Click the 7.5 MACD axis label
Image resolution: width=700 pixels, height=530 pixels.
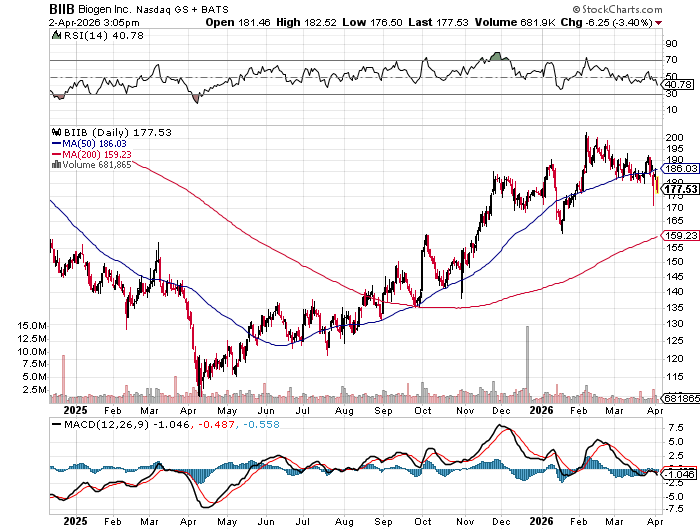click(676, 428)
